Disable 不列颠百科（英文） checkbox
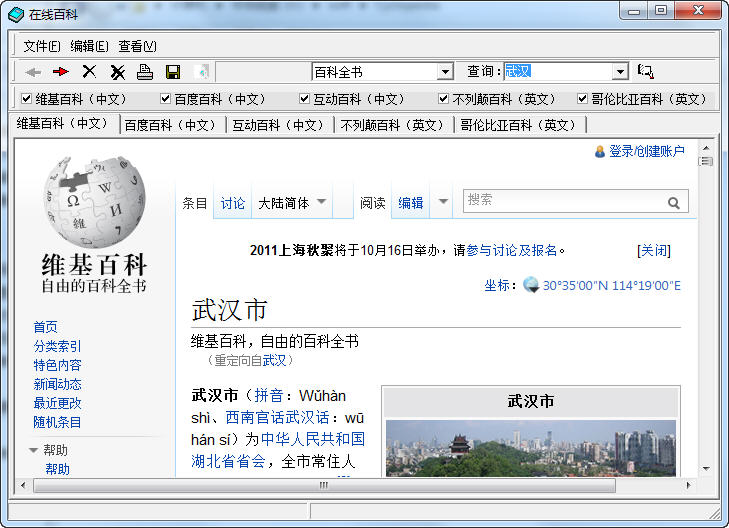 point(444,99)
